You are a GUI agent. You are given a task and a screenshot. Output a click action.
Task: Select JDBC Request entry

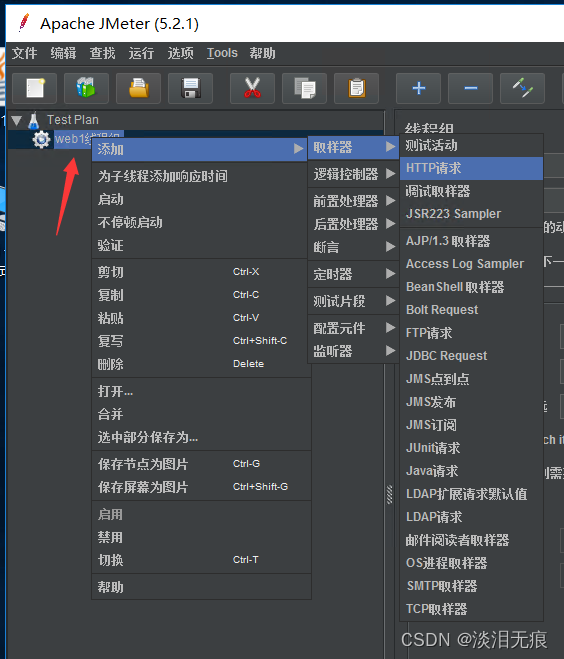[472, 356]
